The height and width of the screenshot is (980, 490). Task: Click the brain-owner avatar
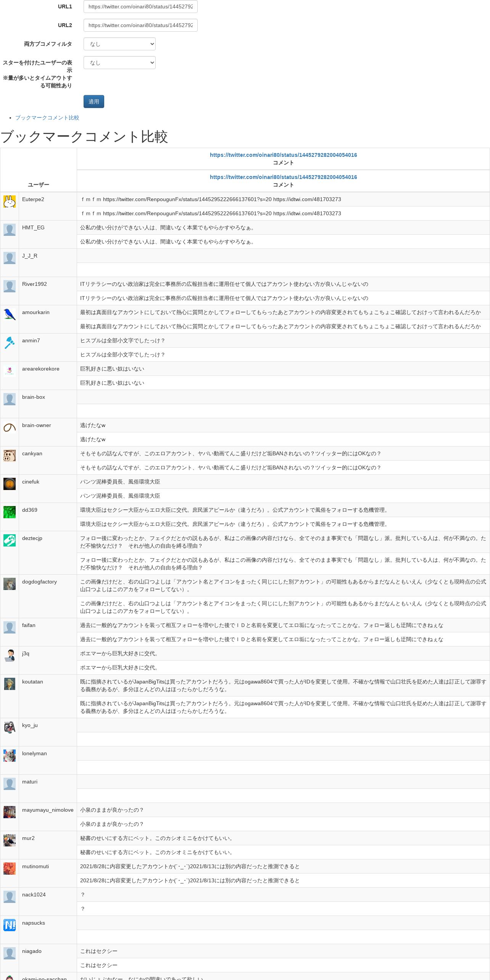pos(10,427)
